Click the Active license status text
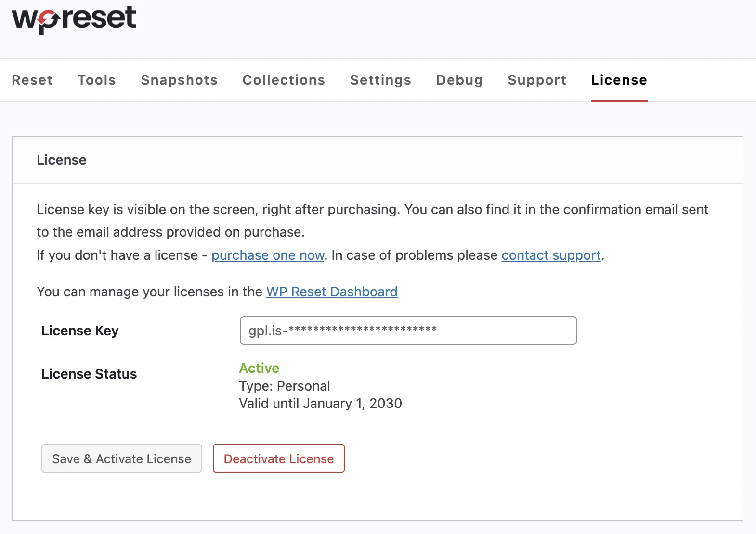This screenshot has width=756, height=534. [x=259, y=368]
